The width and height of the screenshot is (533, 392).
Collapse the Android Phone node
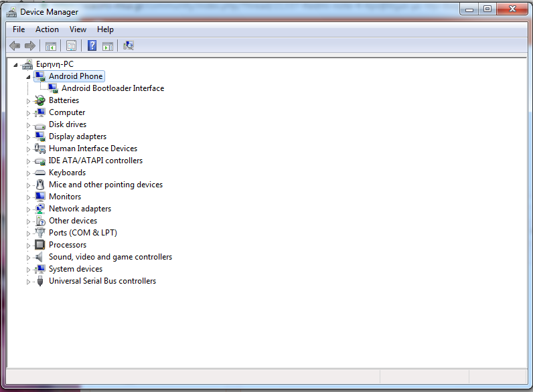click(28, 77)
